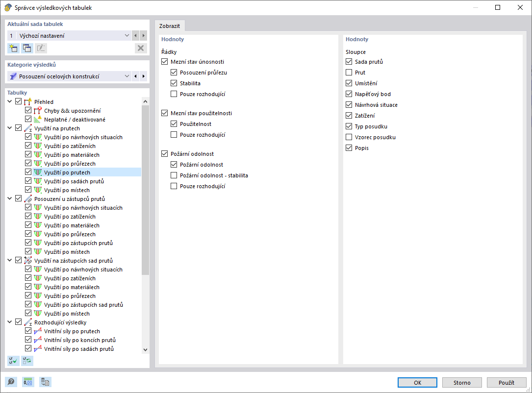Cancel with the Storno button

coord(462,383)
